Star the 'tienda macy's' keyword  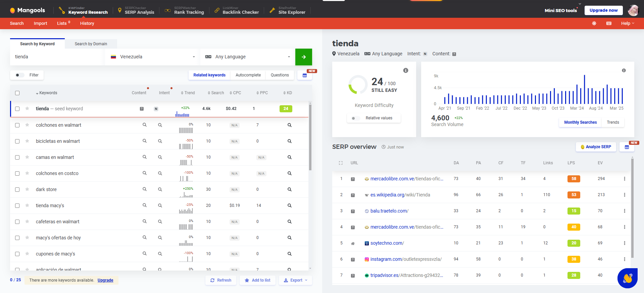(27, 206)
